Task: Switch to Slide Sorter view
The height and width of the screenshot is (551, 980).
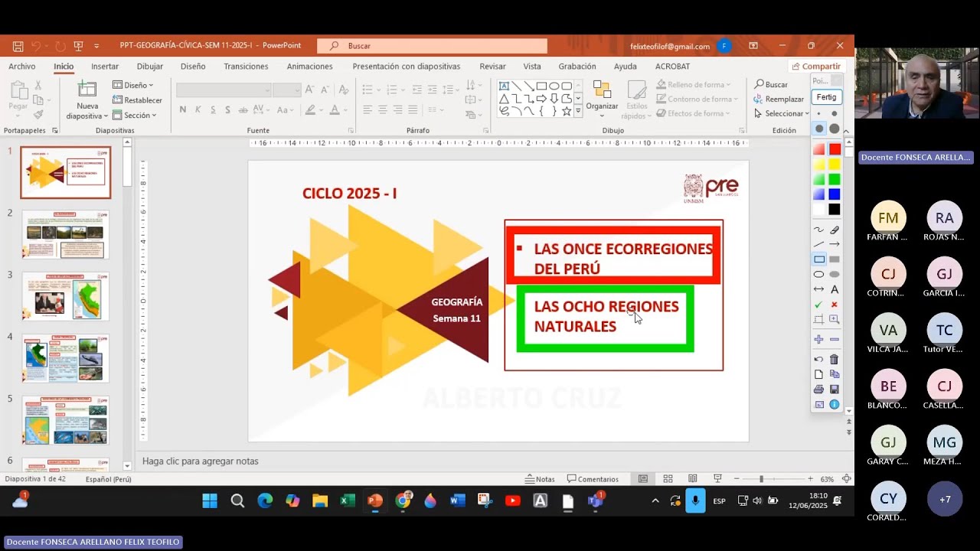Action: [668, 479]
